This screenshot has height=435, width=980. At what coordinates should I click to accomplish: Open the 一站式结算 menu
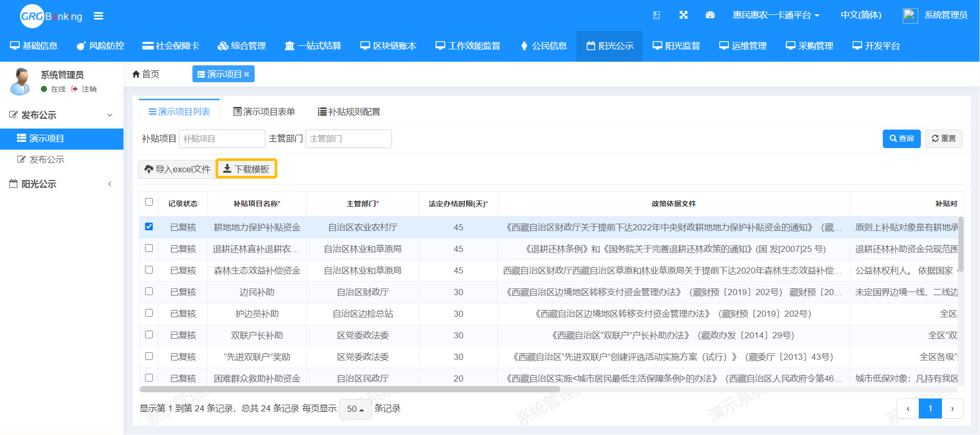313,46
